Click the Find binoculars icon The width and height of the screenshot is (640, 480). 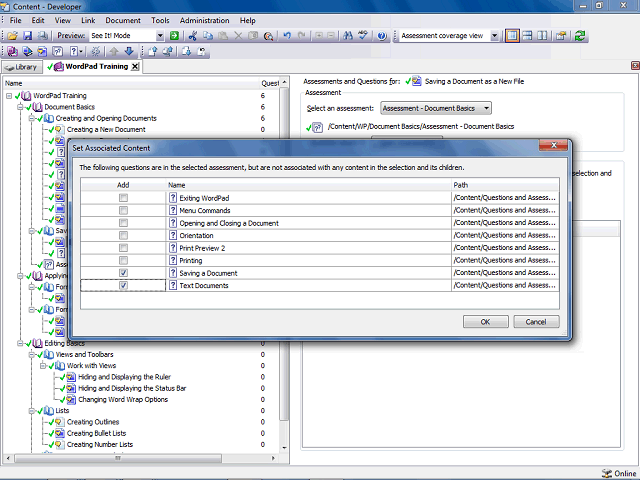tap(348, 36)
